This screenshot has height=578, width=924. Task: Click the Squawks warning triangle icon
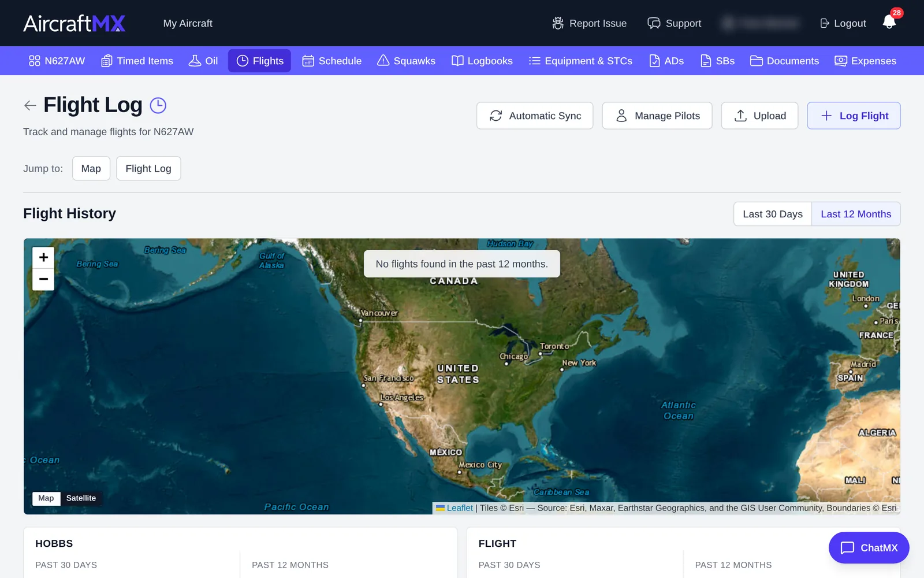[x=383, y=61]
